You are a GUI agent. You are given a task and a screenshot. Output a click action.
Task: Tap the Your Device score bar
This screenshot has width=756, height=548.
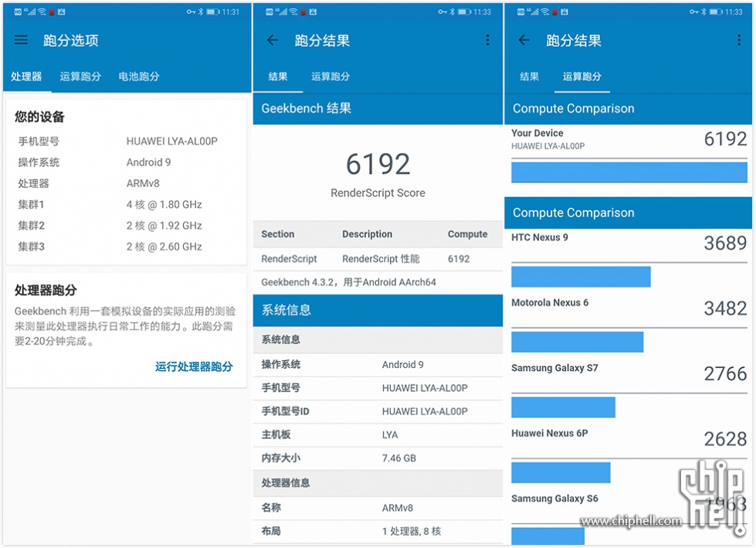coord(629,172)
